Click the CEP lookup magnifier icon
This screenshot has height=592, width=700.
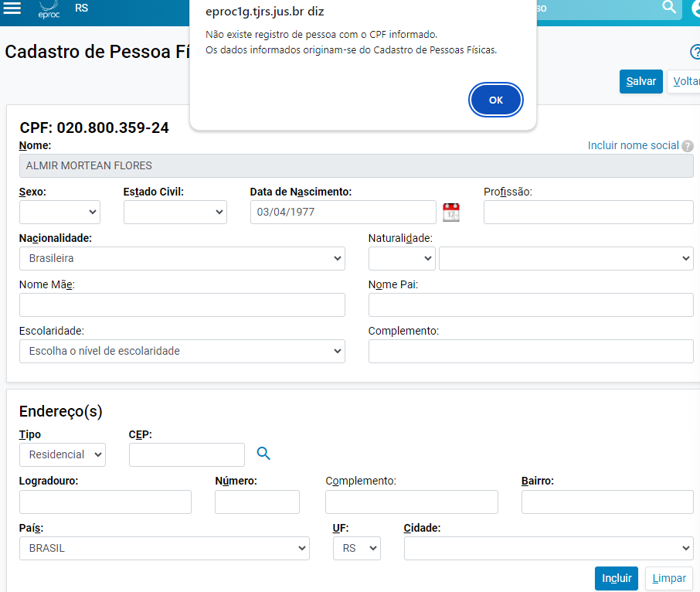[x=263, y=454]
